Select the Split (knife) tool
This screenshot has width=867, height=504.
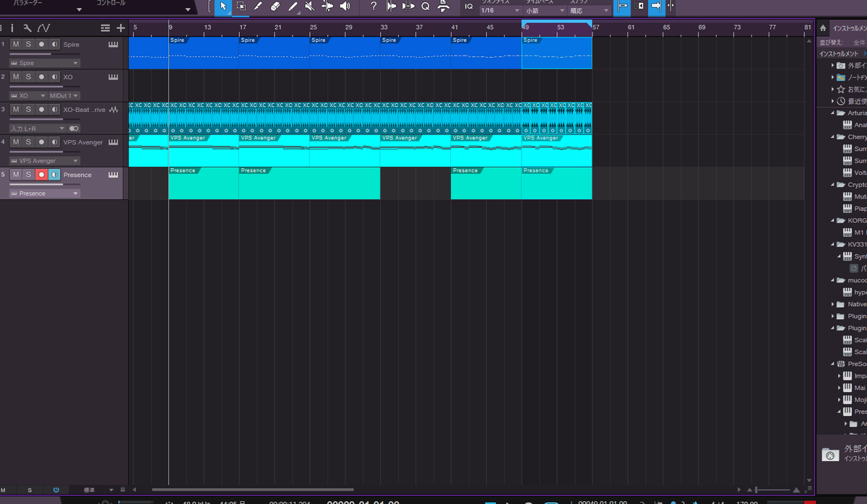(x=258, y=6)
